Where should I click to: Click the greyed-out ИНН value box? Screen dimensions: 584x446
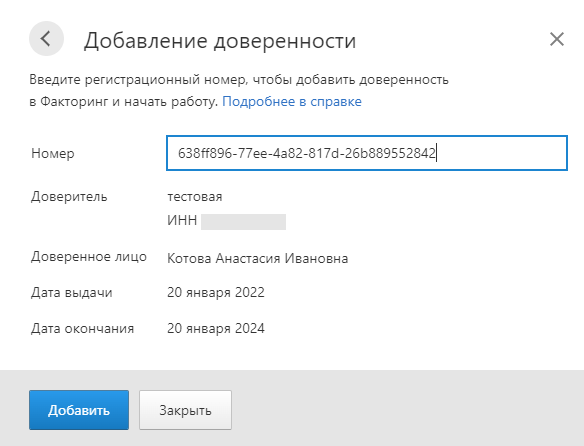coord(244,222)
